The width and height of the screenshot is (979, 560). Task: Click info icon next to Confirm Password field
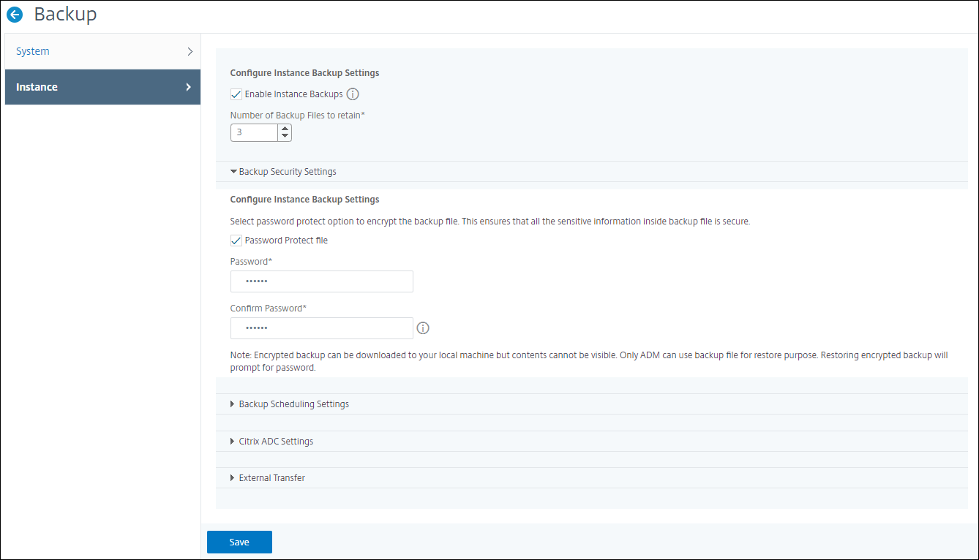point(423,328)
